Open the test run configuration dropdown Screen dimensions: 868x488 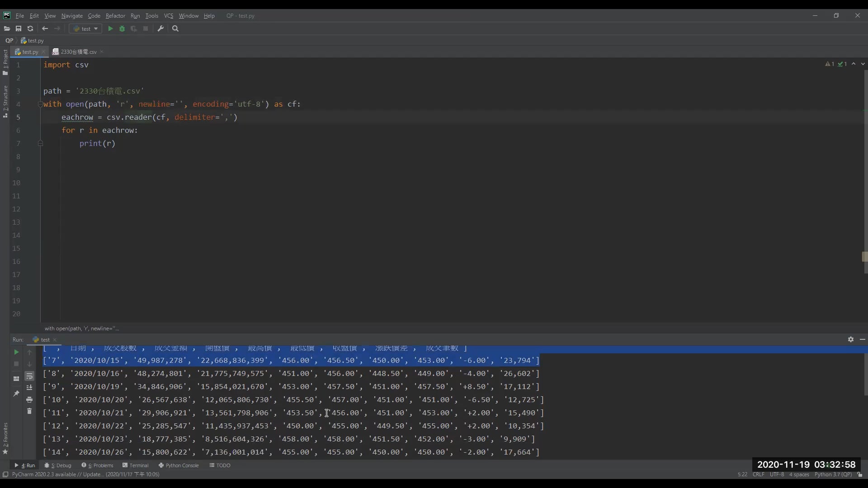(85, 28)
